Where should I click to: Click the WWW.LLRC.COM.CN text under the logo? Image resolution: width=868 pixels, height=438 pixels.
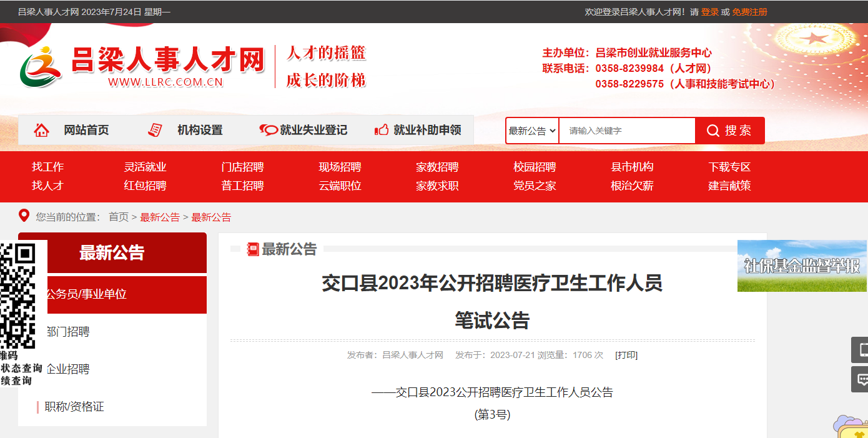(165, 82)
